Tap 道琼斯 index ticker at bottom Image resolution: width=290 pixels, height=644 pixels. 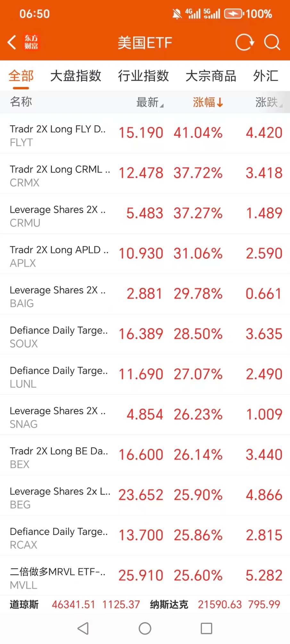pos(24,605)
